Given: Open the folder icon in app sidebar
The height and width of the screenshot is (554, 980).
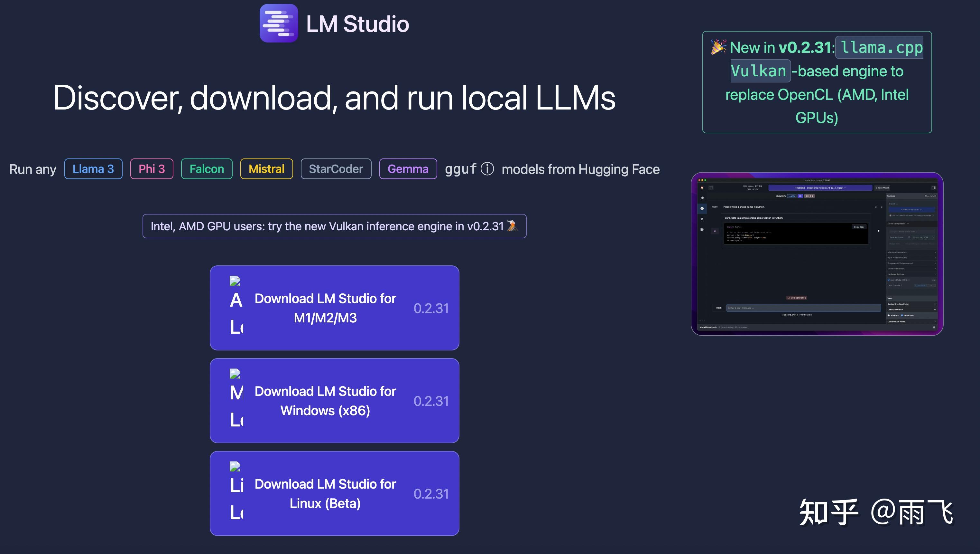Looking at the screenshot, I should 702,230.
